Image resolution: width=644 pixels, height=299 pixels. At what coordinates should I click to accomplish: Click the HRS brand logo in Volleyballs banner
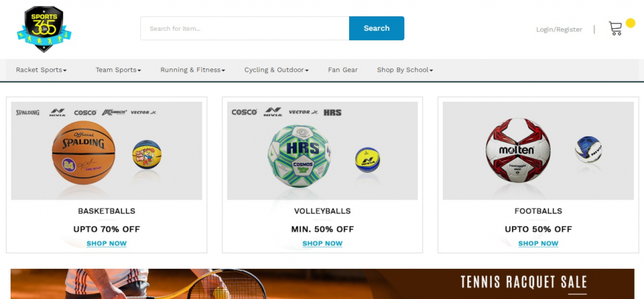click(332, 112)
